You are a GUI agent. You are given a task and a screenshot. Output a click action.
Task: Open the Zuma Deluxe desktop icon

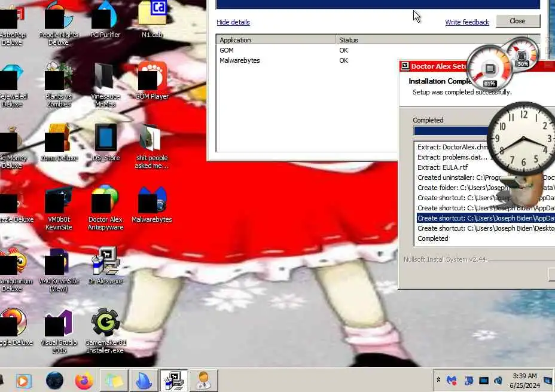coord(59,143)
